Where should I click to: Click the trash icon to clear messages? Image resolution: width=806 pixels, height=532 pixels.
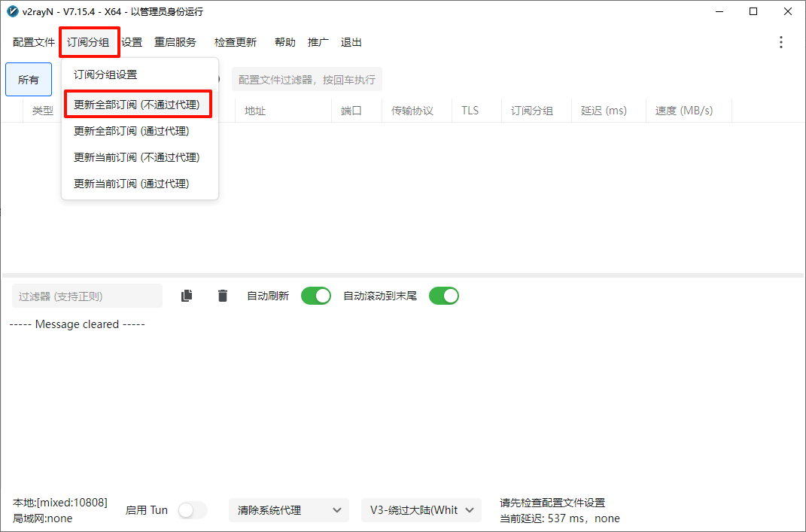(x=222, y=296)
